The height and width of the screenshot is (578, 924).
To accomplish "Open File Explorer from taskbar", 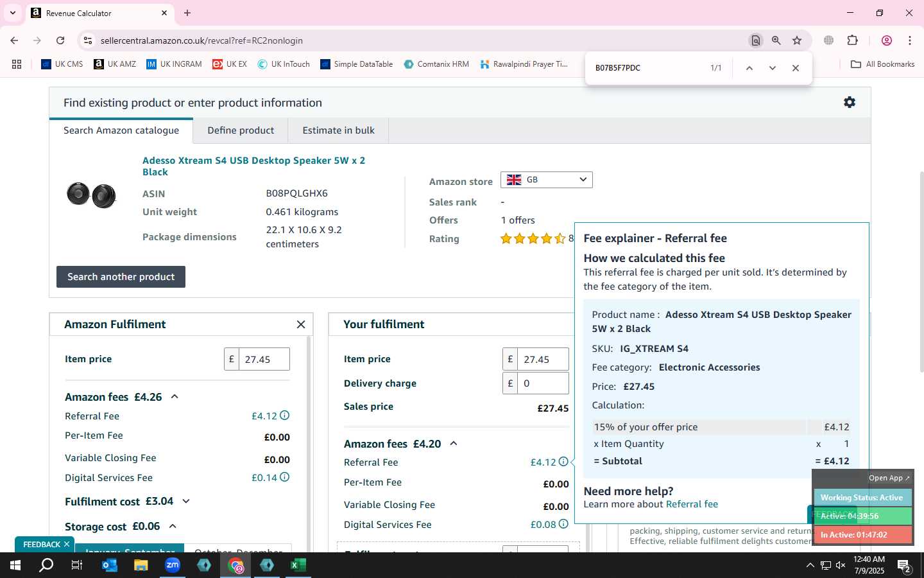I will click(x=141, y=565).
